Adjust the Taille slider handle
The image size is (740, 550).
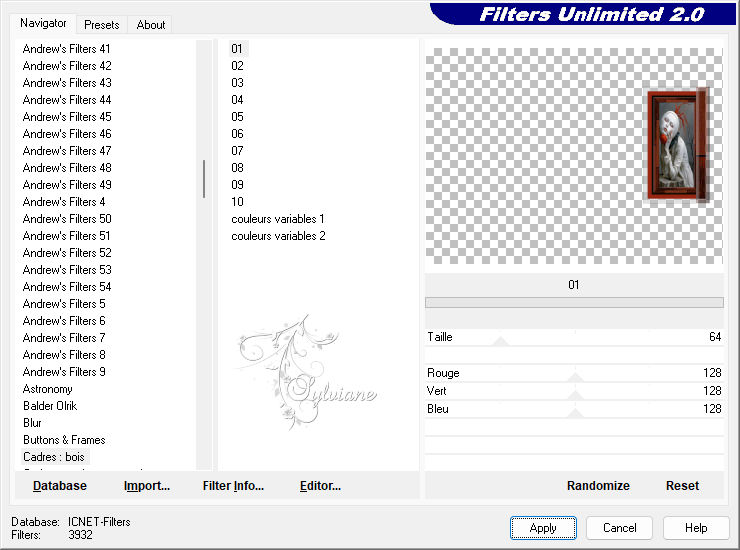click(x=500, y=341)
